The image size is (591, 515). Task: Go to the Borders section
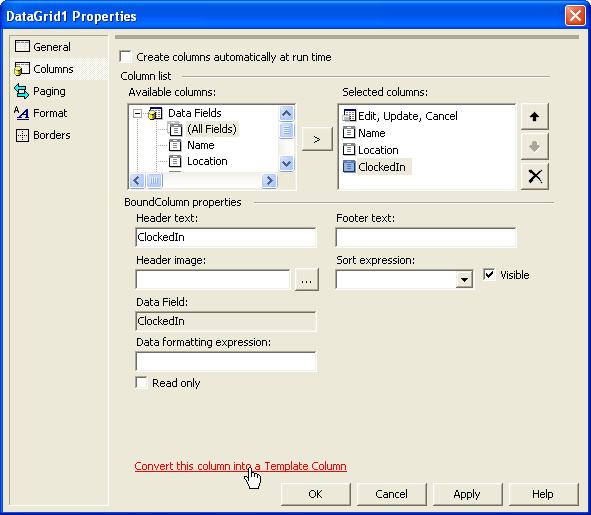click(x=43, y=135)
